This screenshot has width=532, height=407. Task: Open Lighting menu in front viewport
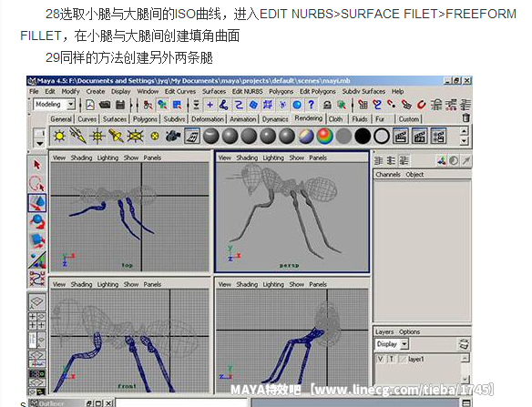pos(107,284)
